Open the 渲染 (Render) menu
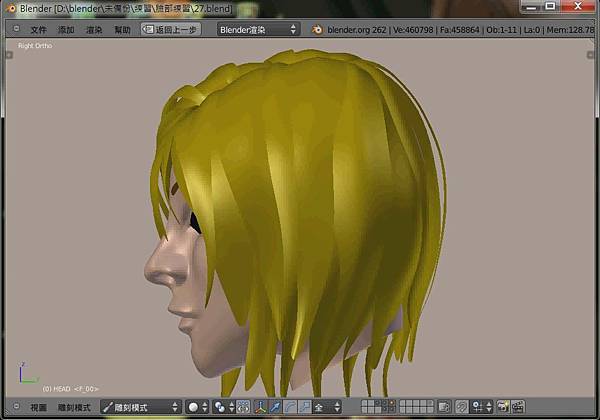 coord(94,30)
